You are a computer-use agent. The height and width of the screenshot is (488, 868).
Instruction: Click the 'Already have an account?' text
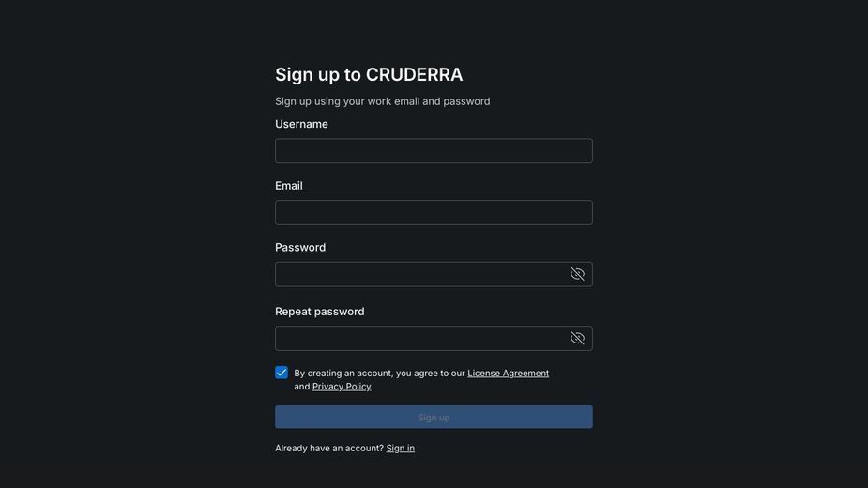[329, 449]
